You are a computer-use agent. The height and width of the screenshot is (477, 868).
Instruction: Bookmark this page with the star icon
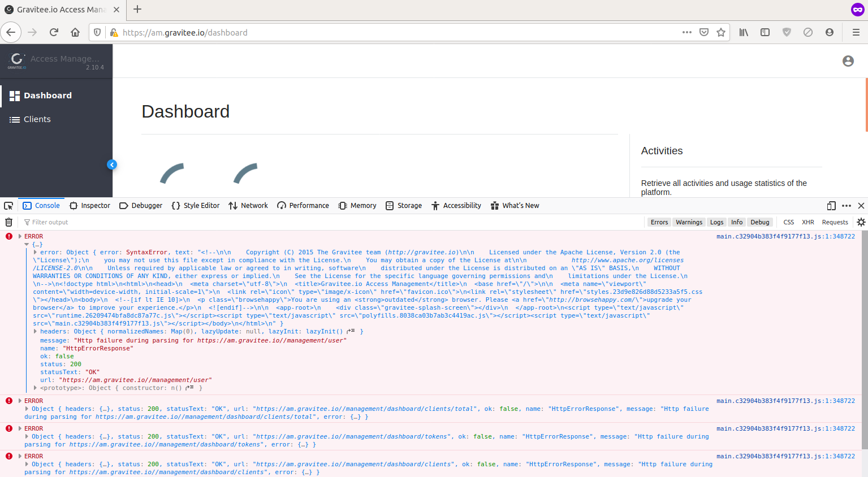point(721,32)
